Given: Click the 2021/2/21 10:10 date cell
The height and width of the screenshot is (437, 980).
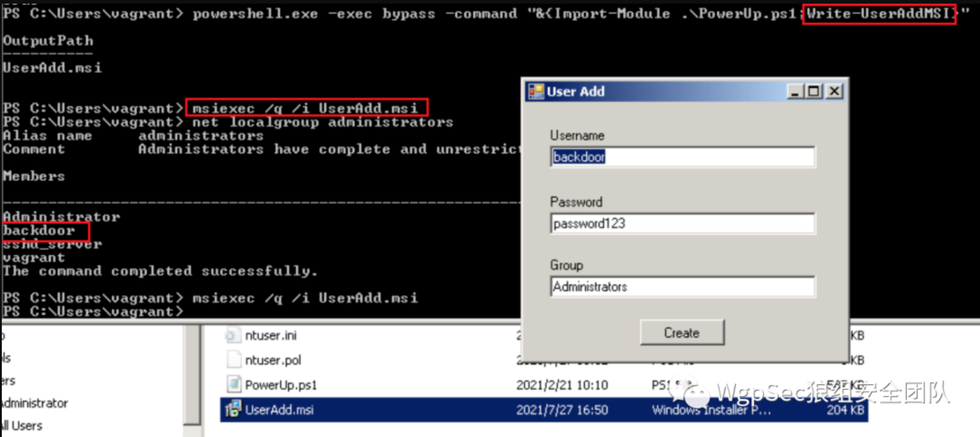Looking at the screenshot, I should click(562, 385).
